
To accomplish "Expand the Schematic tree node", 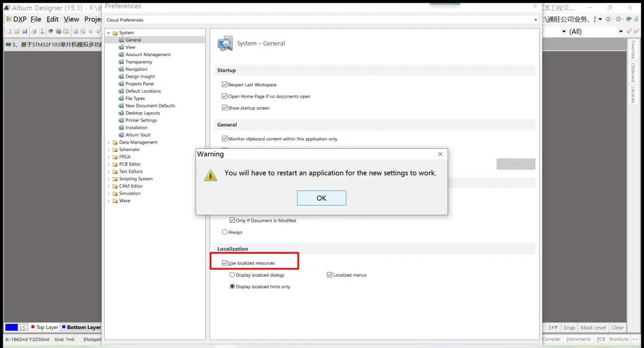I will [x=109, y=150].
